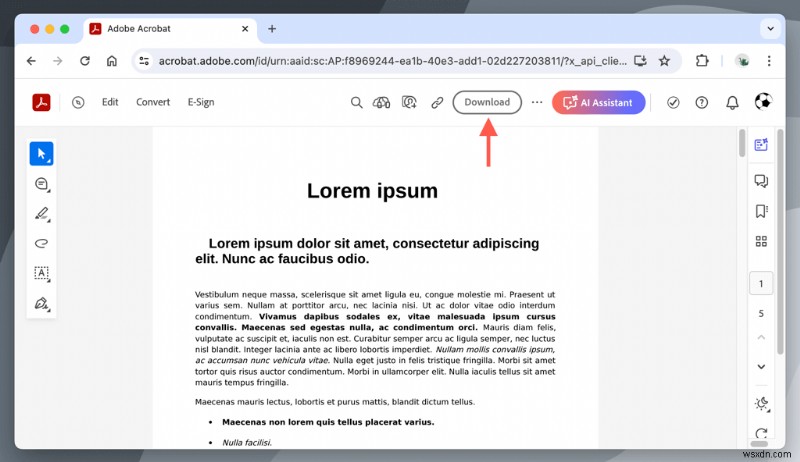Image resolution: width=800 pixels, height=462 pixels.
Task: Click the current page number 1 box
Action: pyautogui.click(x=761, y=284)
